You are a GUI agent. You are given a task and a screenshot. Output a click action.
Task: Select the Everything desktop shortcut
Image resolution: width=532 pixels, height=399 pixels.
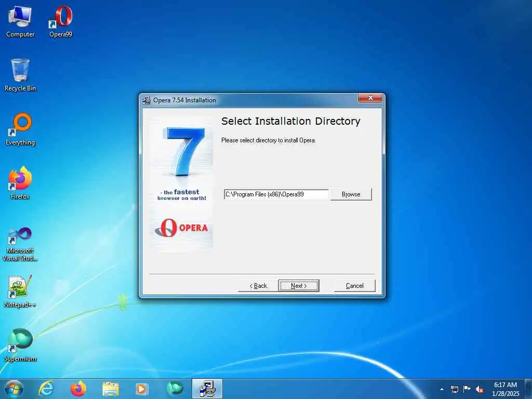[x=20, y=129]
